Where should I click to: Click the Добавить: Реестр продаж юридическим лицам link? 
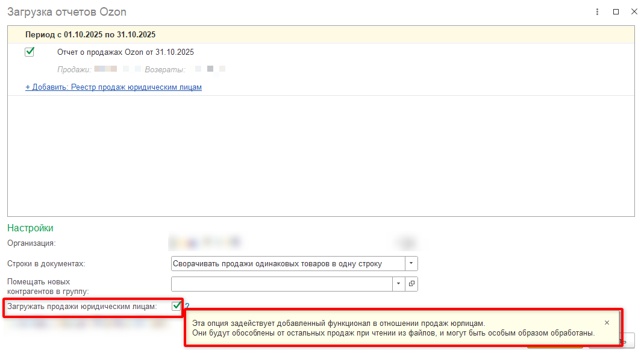point(113,87)
